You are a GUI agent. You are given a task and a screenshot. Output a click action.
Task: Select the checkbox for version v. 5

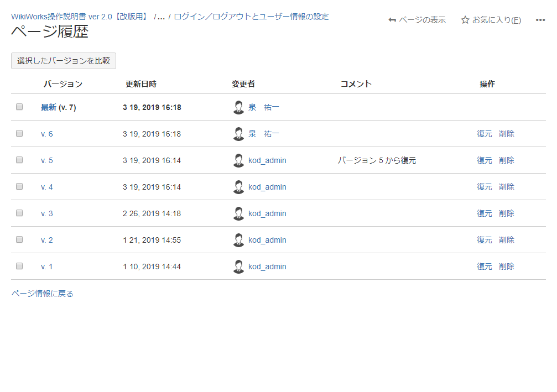click(x=19, y=160)
